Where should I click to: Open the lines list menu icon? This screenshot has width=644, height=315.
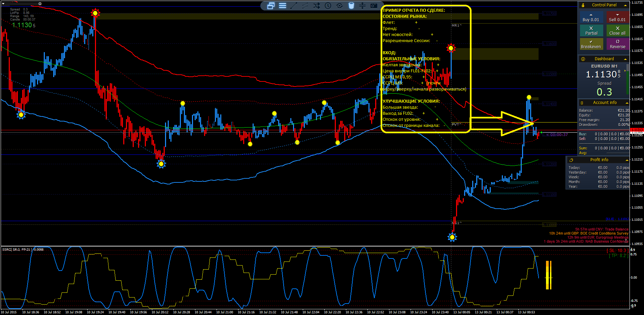[x=283, y=6]
